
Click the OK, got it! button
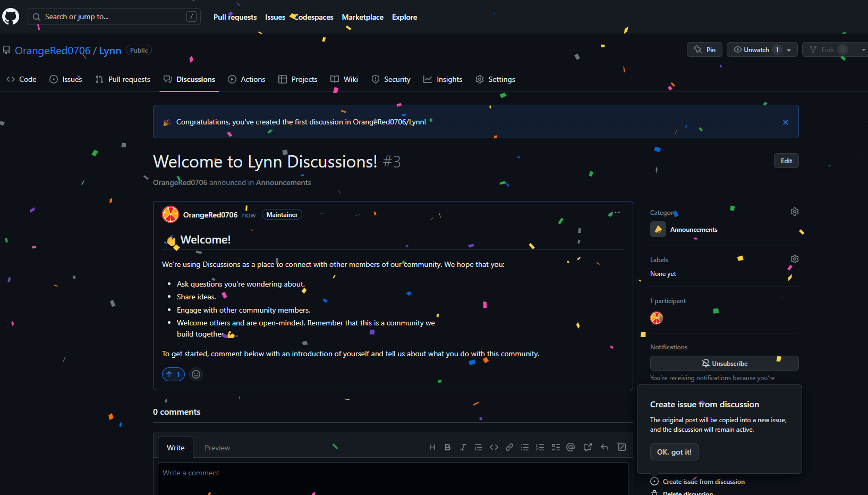tap(674, 452)
